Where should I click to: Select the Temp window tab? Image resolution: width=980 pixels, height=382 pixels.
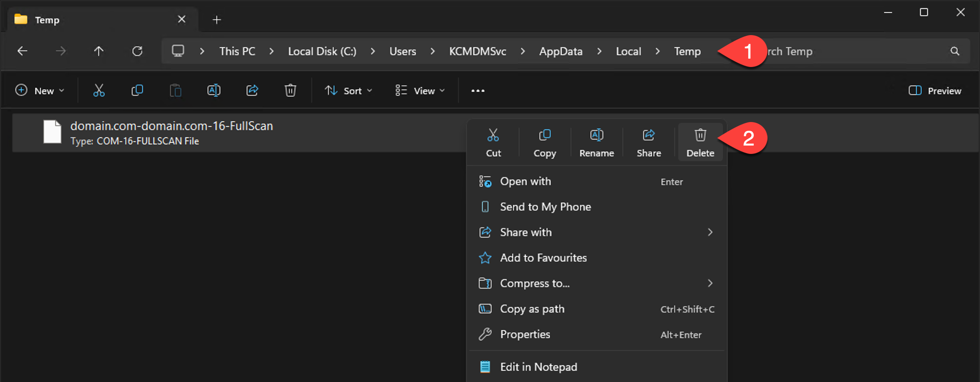[103, 20]
